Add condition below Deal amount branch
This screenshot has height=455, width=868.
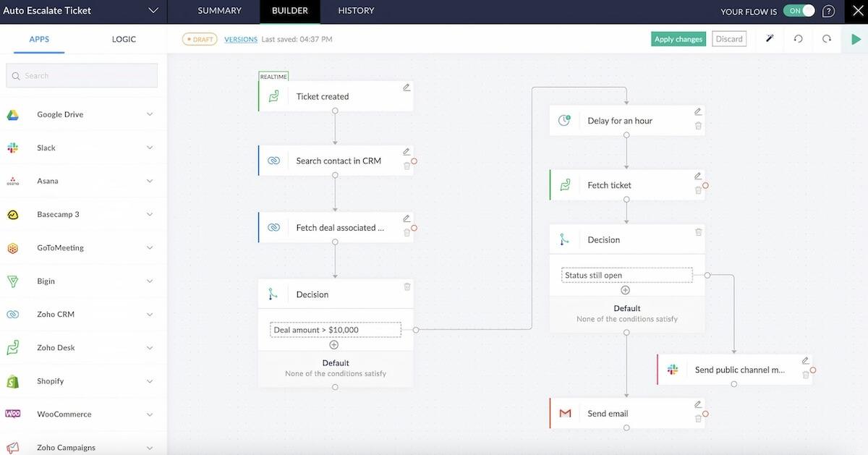click(x=334, y=345)
